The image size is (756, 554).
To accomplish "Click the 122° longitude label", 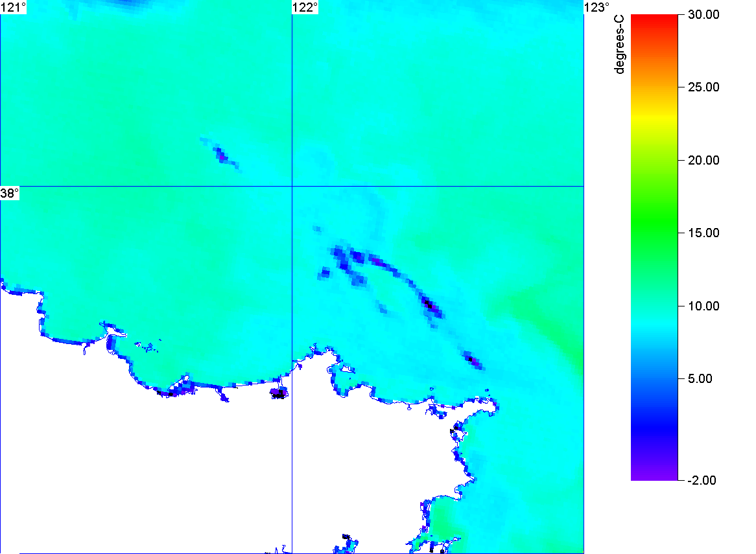I will pos(305,7).
